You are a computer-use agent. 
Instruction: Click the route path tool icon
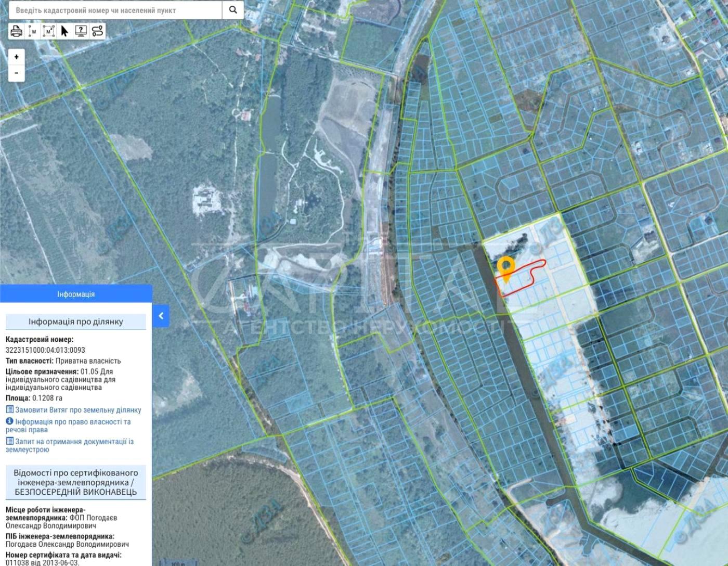tap(97, 31)
